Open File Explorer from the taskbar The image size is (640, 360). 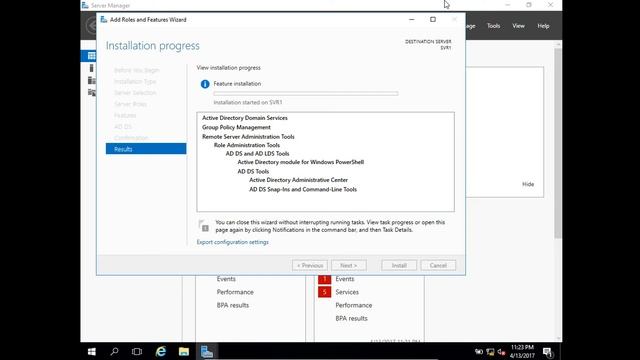184,351
